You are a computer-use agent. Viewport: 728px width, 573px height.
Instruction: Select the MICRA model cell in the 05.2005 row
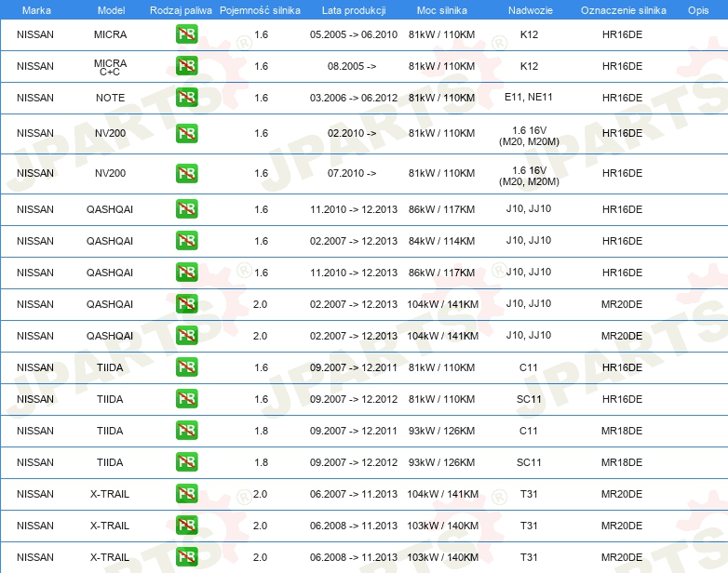110,34
